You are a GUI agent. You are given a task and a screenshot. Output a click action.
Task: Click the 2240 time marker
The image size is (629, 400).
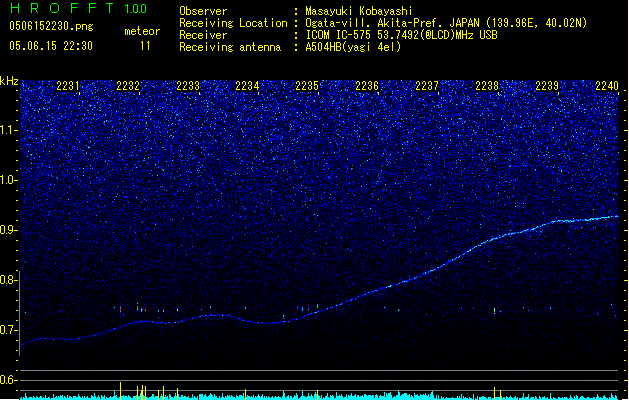[607, 85]
